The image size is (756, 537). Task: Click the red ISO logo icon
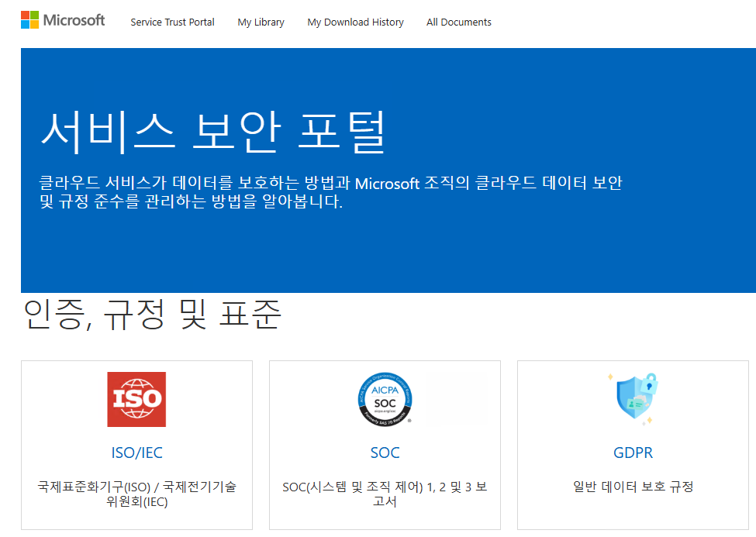click(x=136, y=399)
